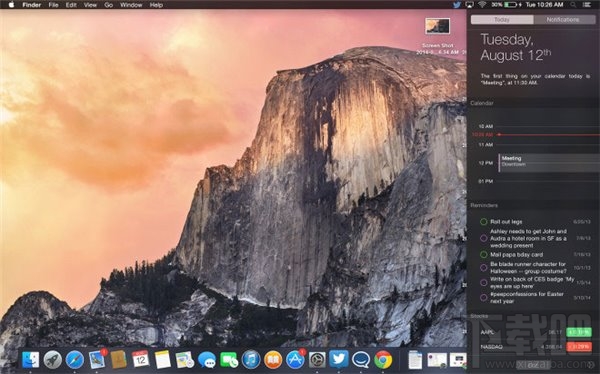Check off 'Mail papa bday card' reminder
Viewport: 600px width, 374px height.
(484, 255)
